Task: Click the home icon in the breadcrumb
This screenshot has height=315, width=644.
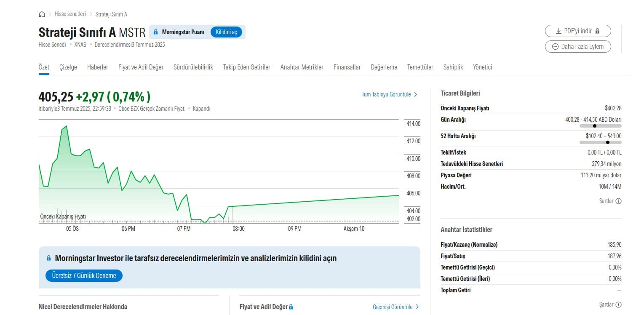Action: (x=42, y=14)
